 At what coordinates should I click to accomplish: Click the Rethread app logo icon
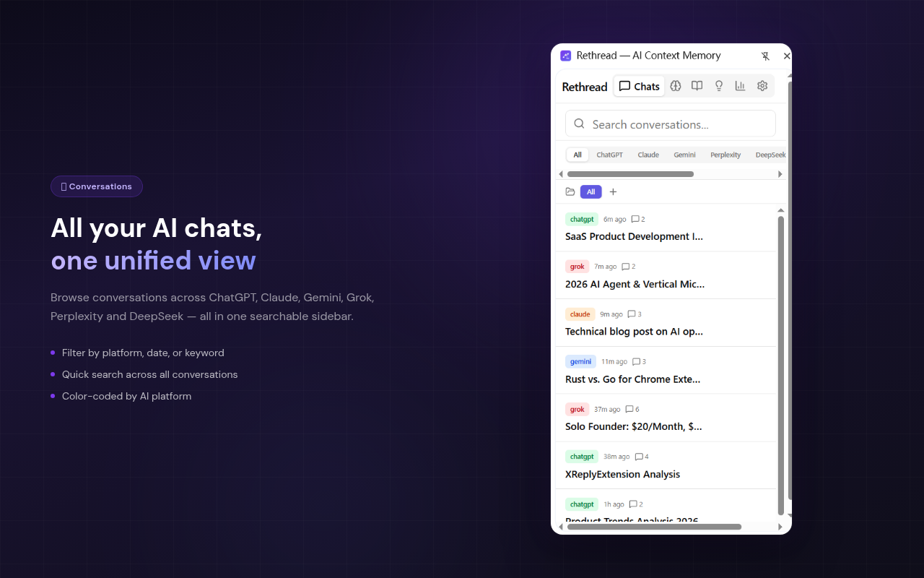point(566,56)
